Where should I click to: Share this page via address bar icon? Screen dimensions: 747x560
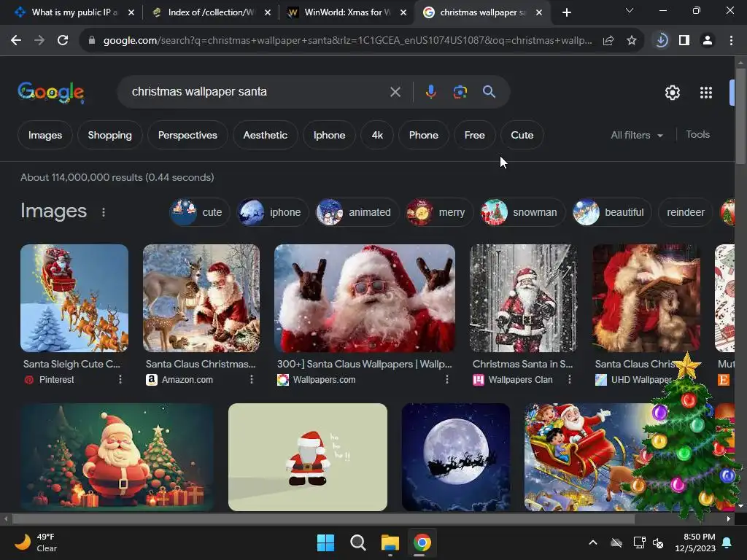pyautogui.click(x=608, y=41)
